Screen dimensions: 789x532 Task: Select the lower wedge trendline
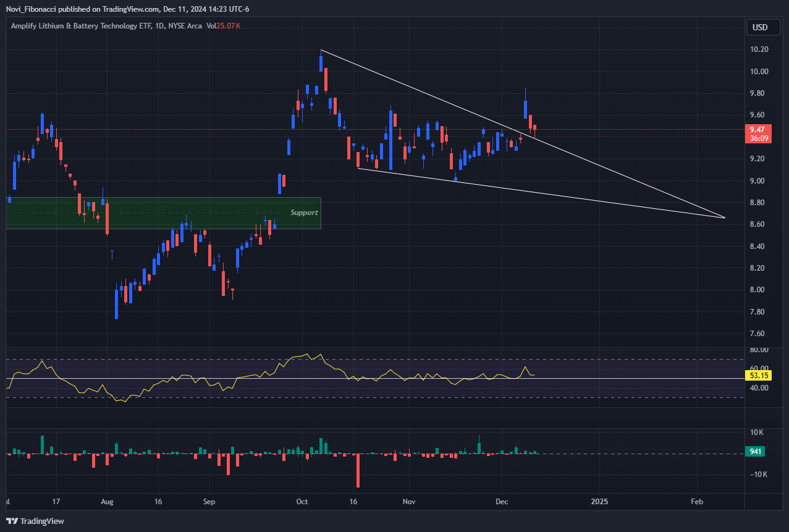[x=541, y=193]
